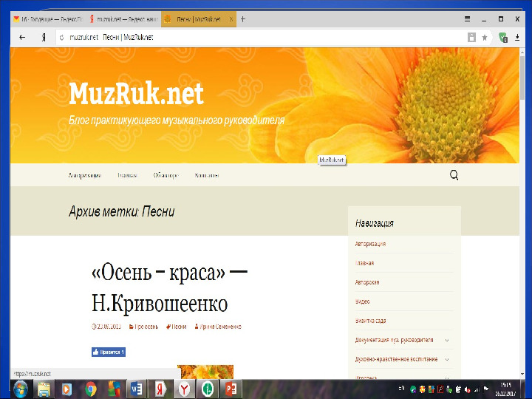This screenshot has width=532, height=399.
Task: Open Авторизация in the Навигация sidebar
Action: pyautogui.click(x=370, y=244)
